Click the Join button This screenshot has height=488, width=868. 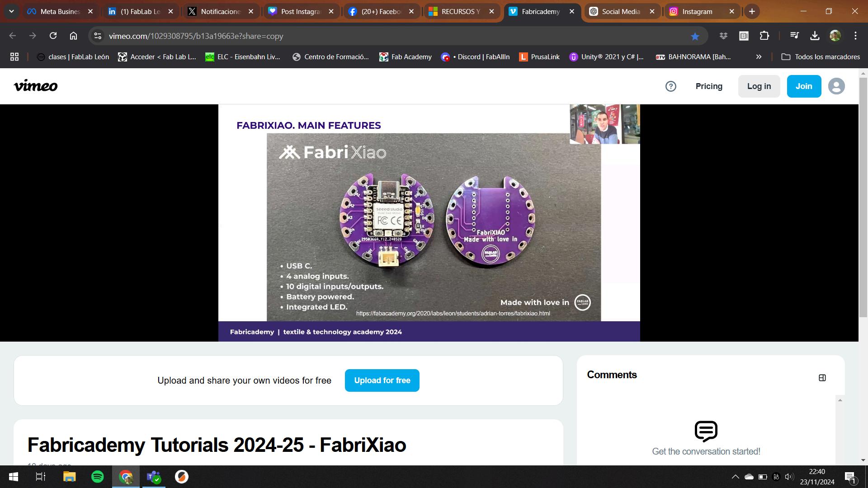[803, 86]
